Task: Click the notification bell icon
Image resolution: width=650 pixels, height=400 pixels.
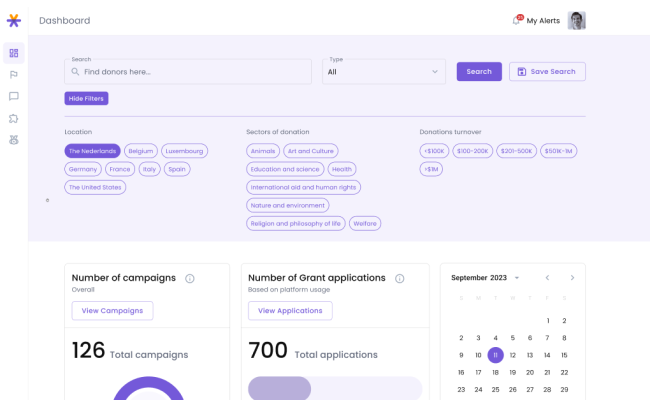Action: click(x=517, y=20)
